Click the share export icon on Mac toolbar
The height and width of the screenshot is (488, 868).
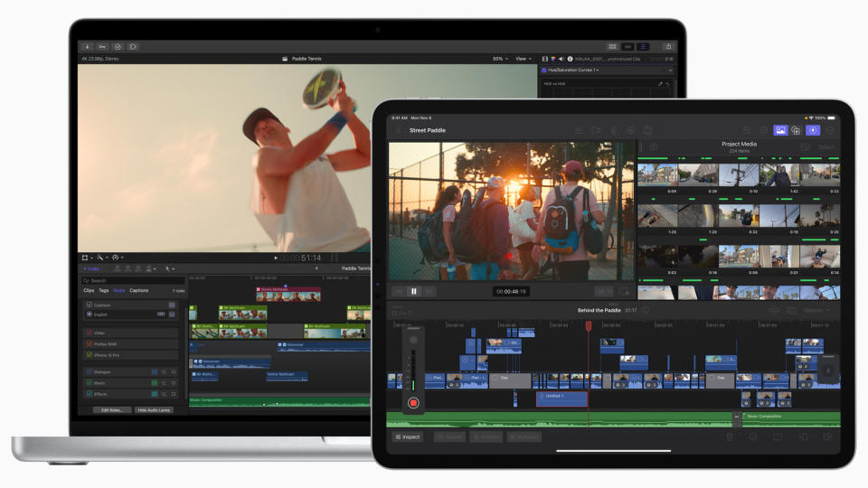pos(669,46)
